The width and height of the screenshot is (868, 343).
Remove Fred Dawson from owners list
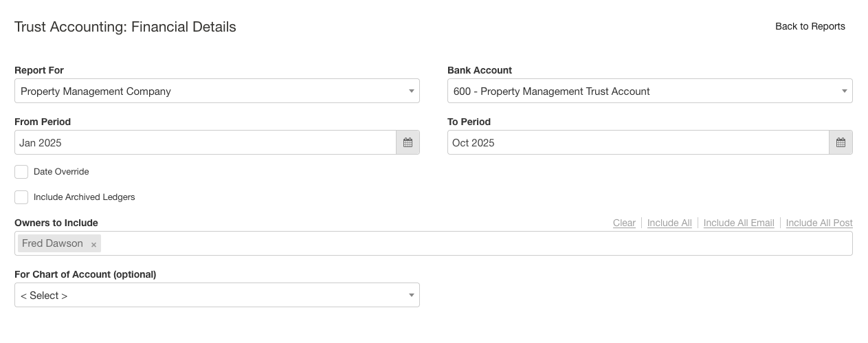[x=94, y=244]
